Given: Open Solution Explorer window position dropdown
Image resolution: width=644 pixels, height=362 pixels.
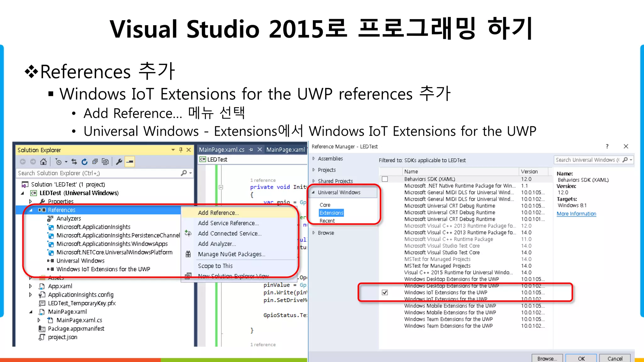Looking at the screenshot, I should (173, 150).
